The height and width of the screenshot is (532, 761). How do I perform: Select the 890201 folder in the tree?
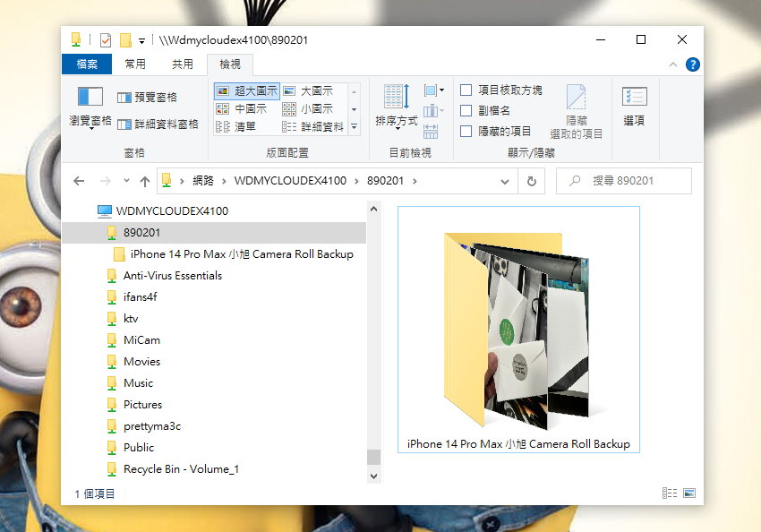pyautogui.click(x=214, y=233)
